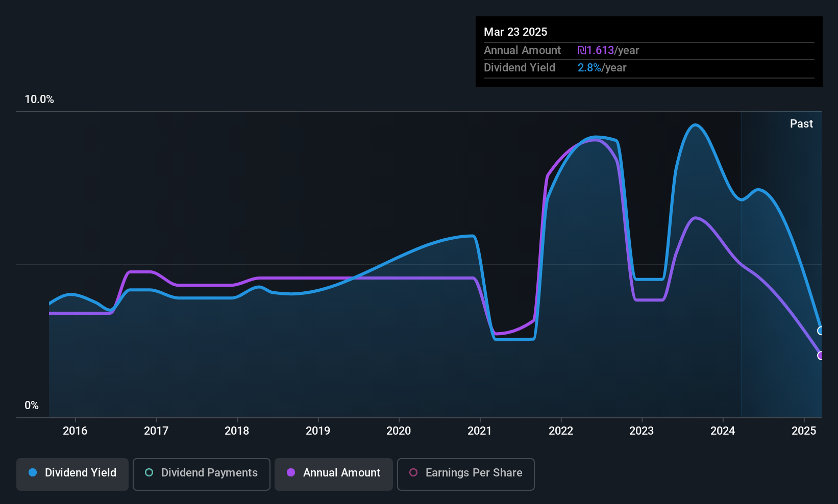Click the Mar 23 2025 tooltip date
The width and height of the screenshot is (838, 504).
515,32
